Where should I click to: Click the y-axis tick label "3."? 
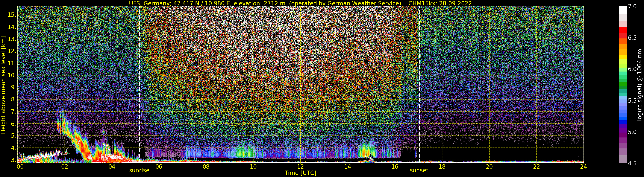[13, 160]
